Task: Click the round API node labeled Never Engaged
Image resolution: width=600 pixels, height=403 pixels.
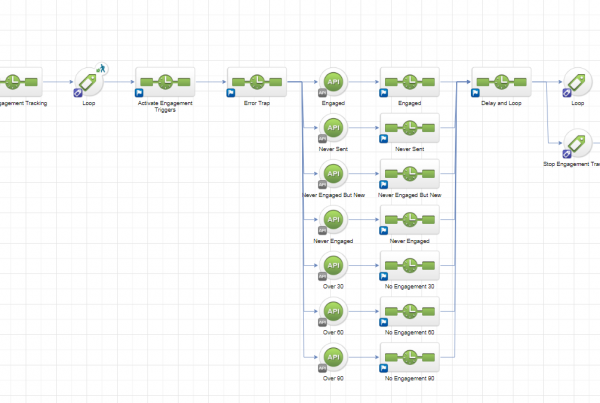Action: point(334,220)
